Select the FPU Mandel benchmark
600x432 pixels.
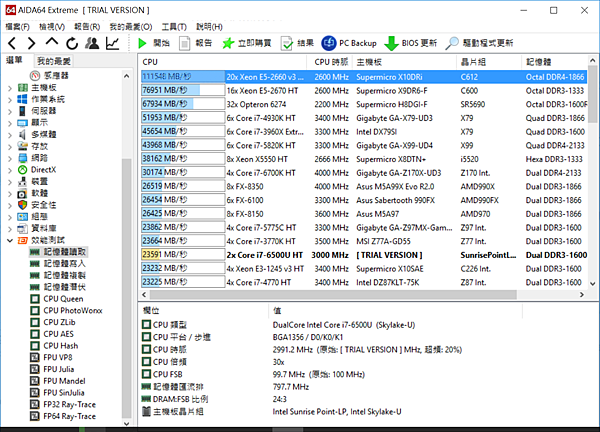58,381
